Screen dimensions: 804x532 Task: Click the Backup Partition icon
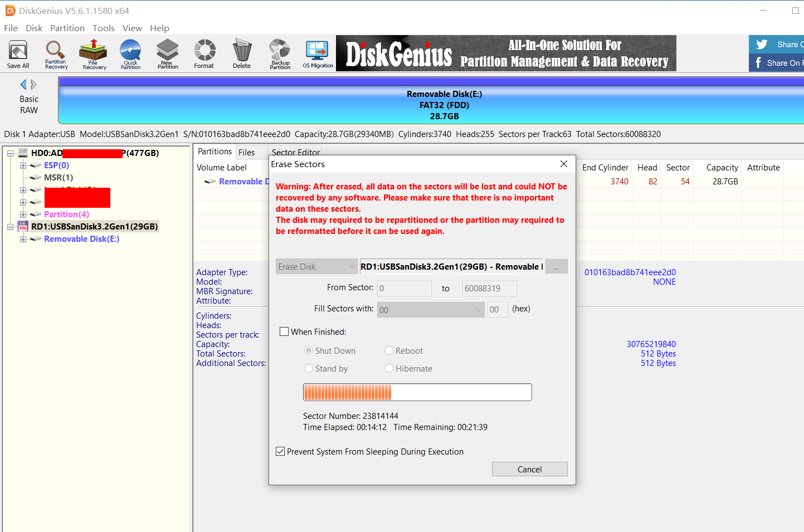point(280,54)
